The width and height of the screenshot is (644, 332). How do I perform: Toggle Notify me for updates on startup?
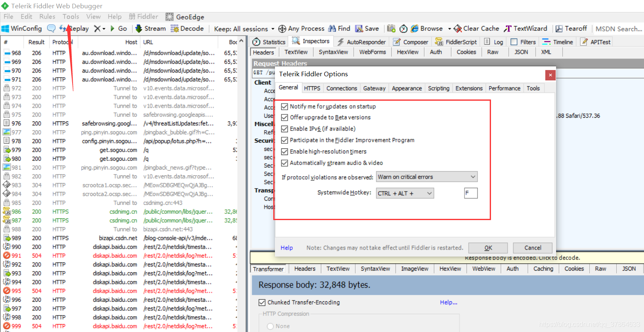click(284, 107)
